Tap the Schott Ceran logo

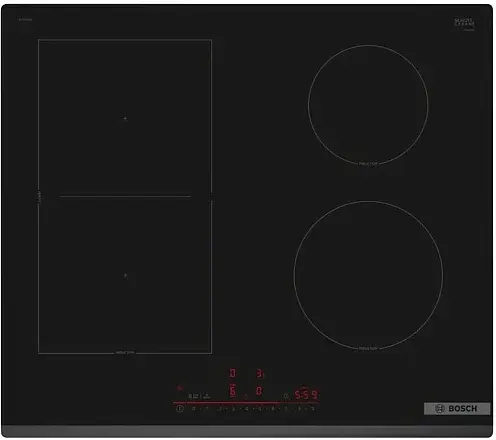(x=464, y=24)
